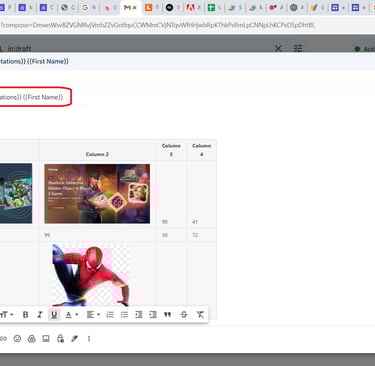Toggle bold formatting in compose toolbar

tap(25, 315)
